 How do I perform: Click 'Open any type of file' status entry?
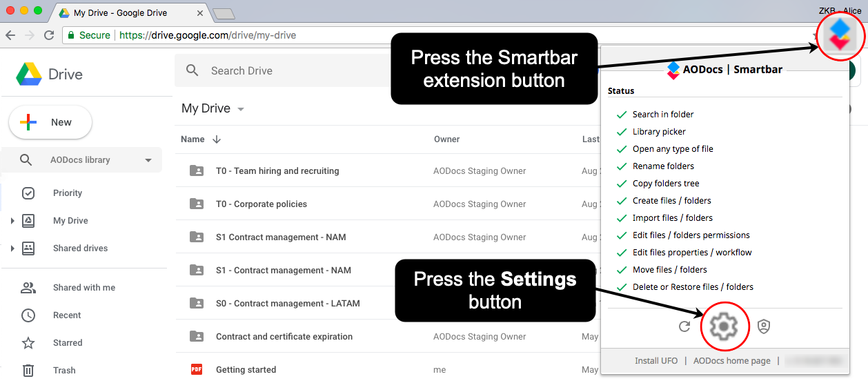673,149
